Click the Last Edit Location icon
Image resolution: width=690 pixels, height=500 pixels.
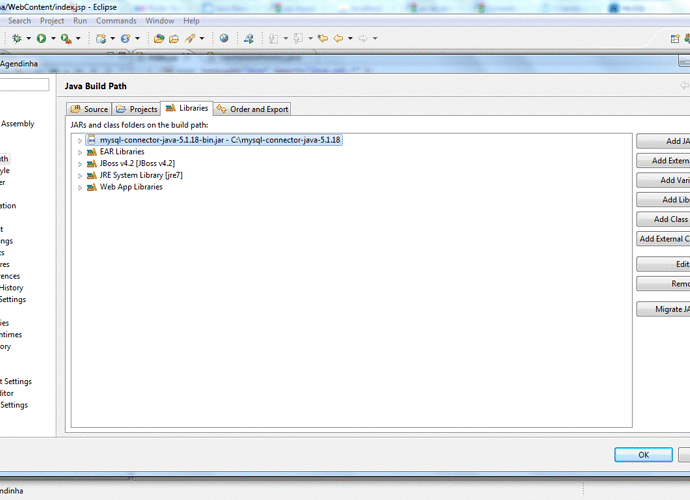[323, 38]
